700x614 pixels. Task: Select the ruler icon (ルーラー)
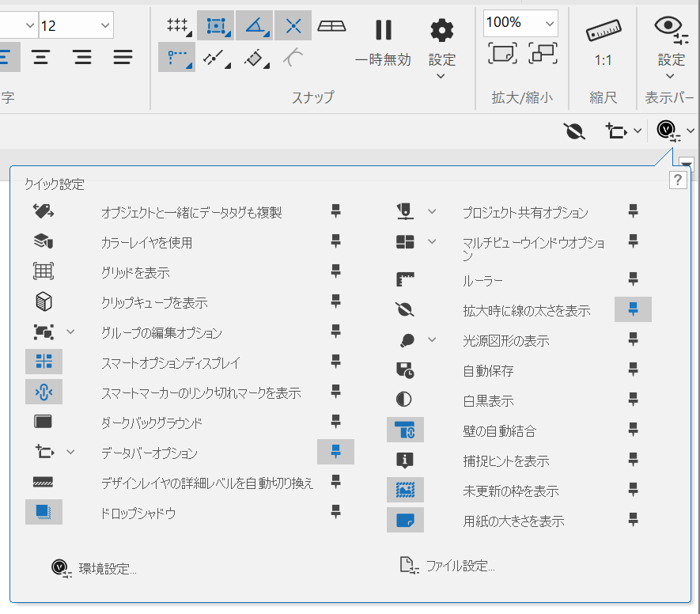405,280
